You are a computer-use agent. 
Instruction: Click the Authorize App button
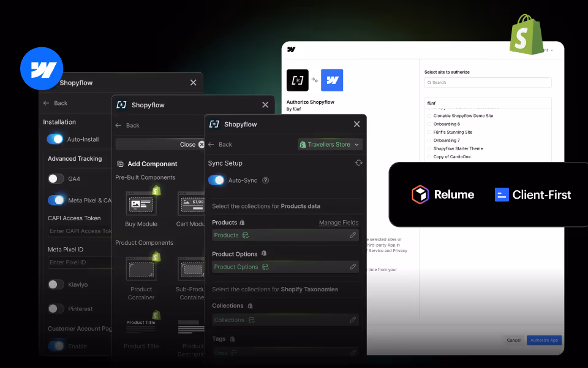pyautogui.click(x=544, y=340)
